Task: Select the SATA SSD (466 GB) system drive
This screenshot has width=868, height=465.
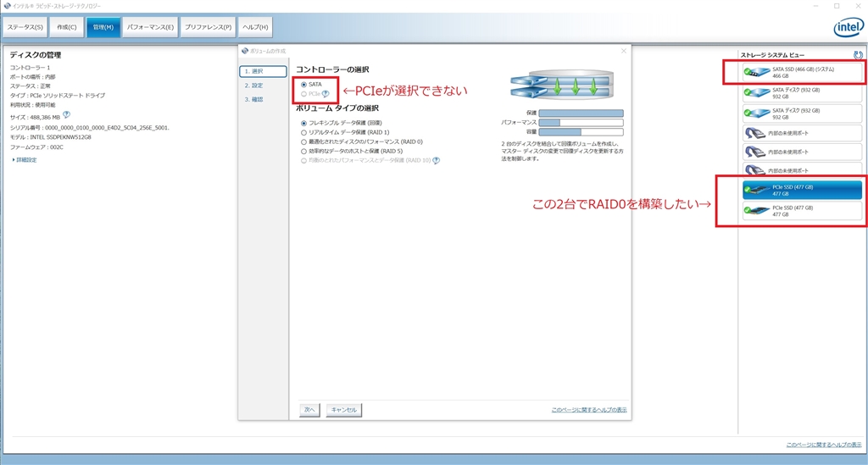Action: click(802, 72)
